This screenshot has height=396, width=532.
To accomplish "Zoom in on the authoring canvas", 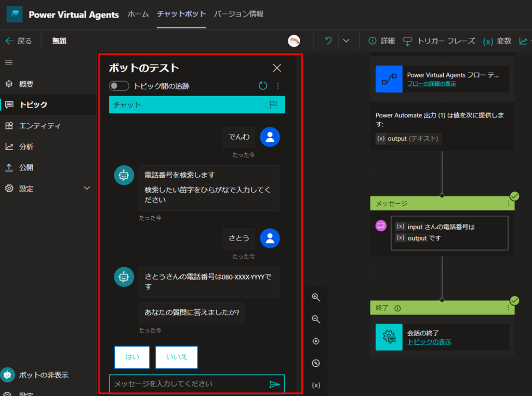I will point(316,298).
